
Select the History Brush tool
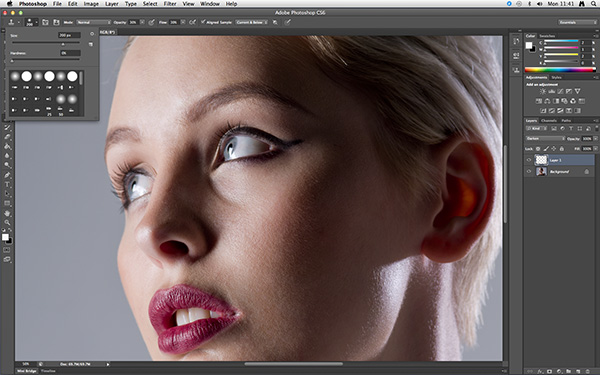[x=7, y=128]
